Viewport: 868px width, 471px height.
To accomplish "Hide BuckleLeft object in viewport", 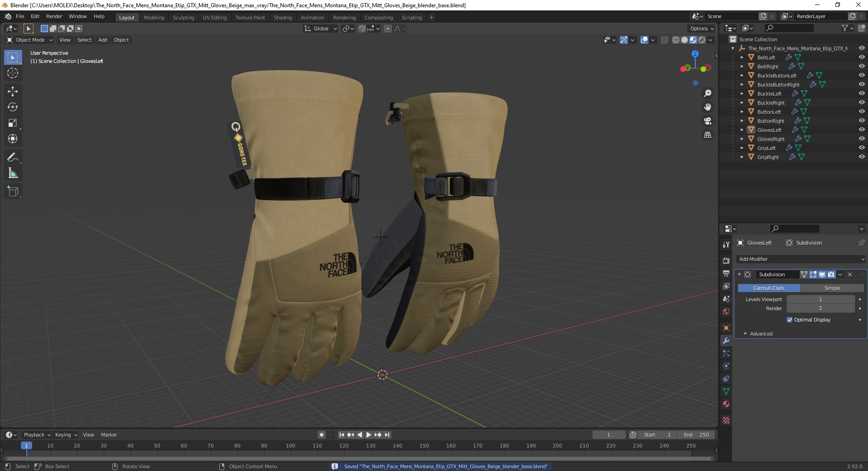I will pyautogui.click(x=861, y=93).
